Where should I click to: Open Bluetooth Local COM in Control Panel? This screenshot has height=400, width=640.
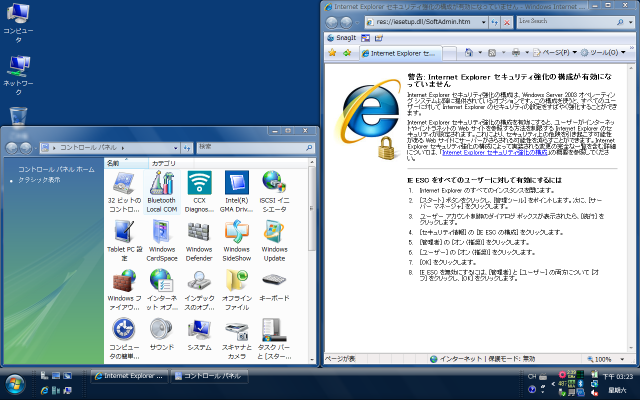click(162, 192)
